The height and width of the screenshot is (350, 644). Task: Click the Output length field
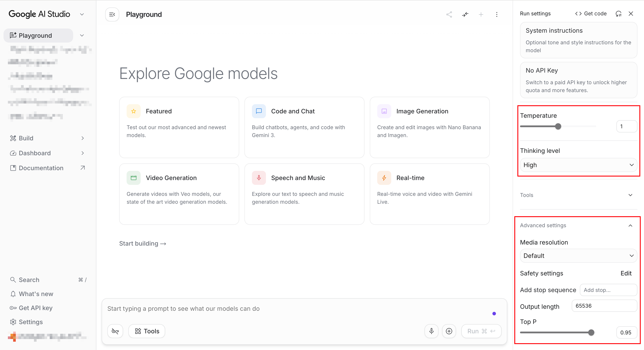[x=604, y=306]
